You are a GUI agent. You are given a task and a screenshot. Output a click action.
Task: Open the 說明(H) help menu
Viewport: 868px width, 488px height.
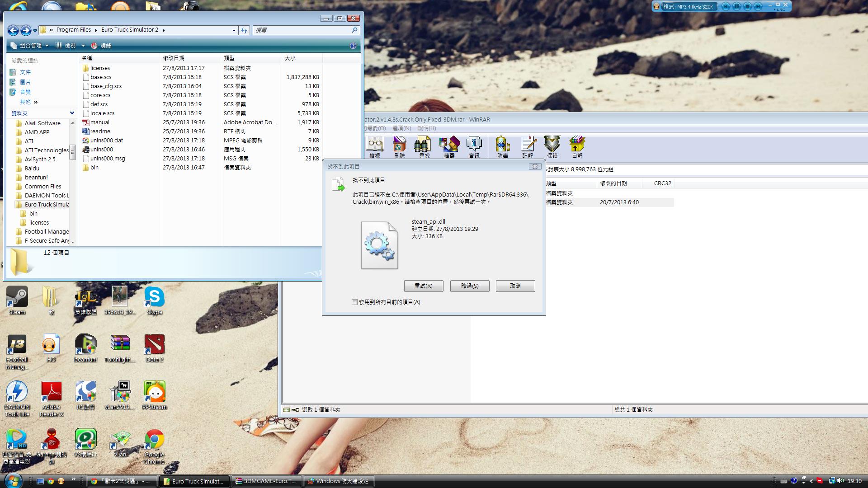click(427, 128)
